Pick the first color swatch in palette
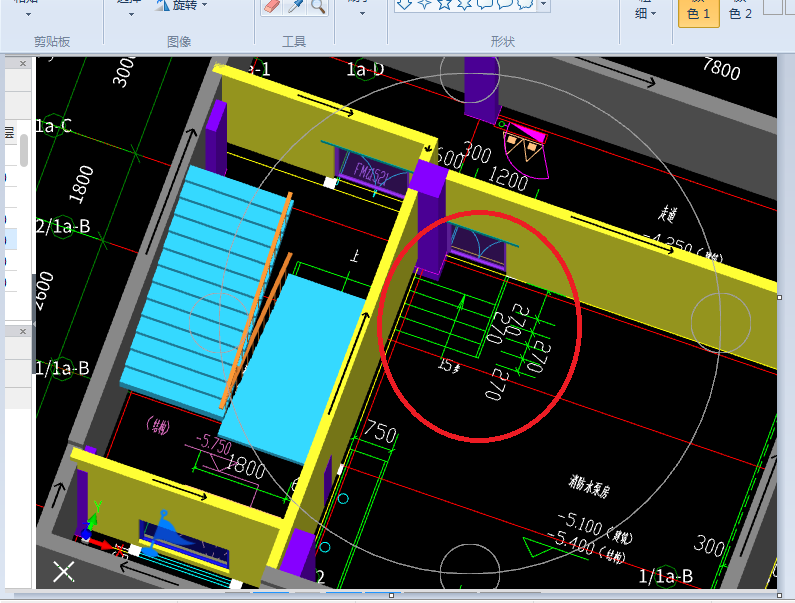This screenshot has height=603, width=795. (773, 7)
